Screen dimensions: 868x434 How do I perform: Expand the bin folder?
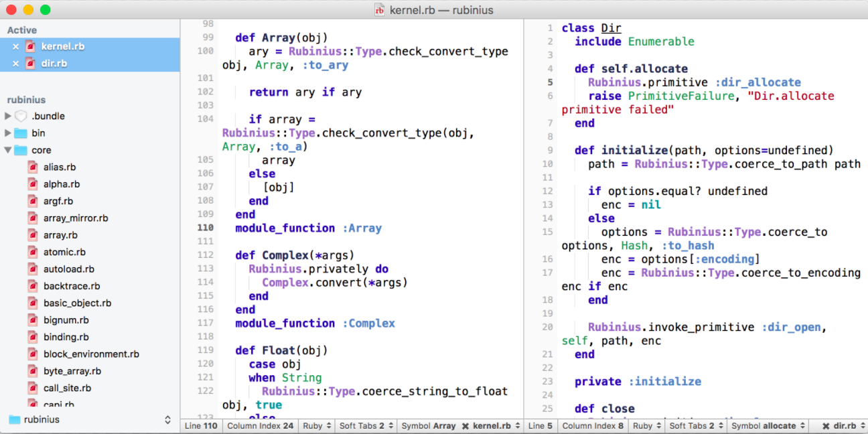pos(8,133)
